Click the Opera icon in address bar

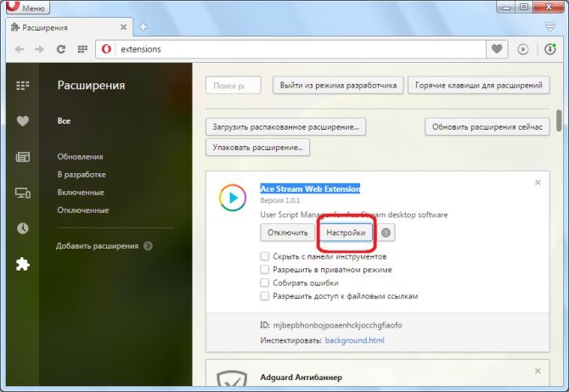(x=106, y=49)
